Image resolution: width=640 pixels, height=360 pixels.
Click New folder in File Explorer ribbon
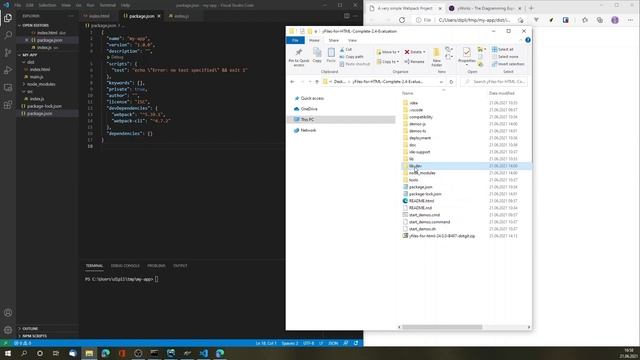(x=436, y=57)
